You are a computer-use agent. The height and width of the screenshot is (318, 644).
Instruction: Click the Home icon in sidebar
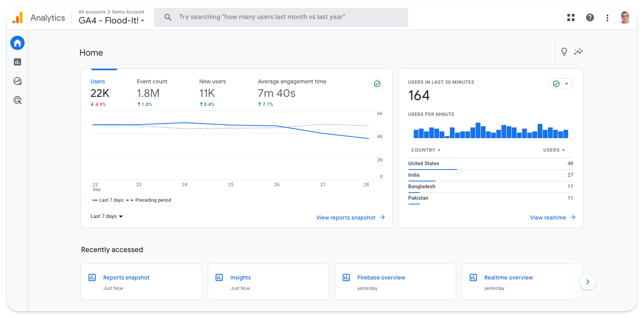[17, 43]
